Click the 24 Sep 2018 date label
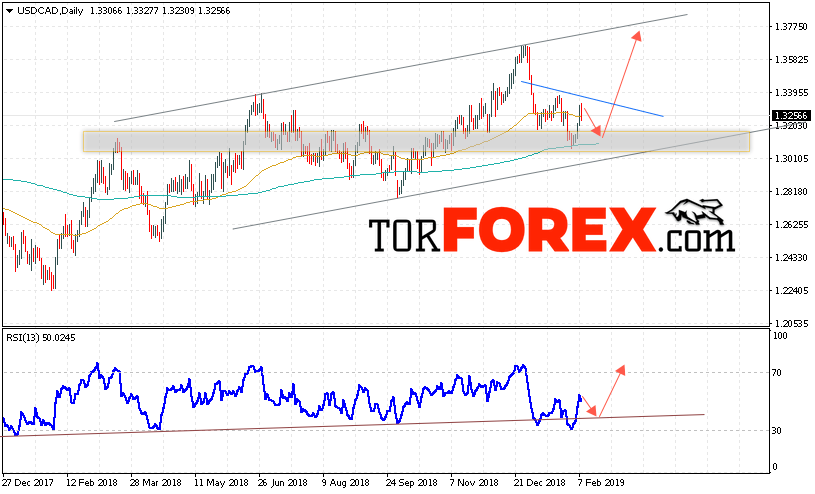This screenshot has width=815, height=494. click(x=412, y=483)
